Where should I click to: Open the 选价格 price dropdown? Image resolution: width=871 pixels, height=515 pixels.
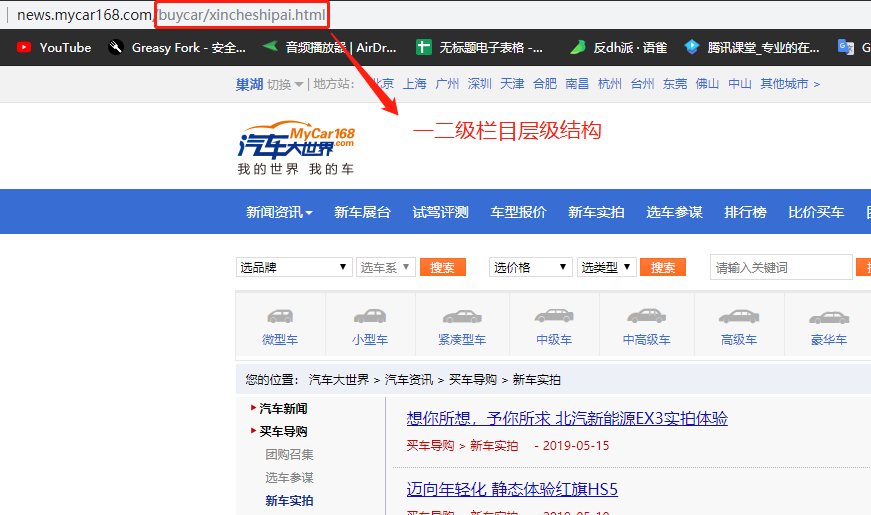[530, 267]
